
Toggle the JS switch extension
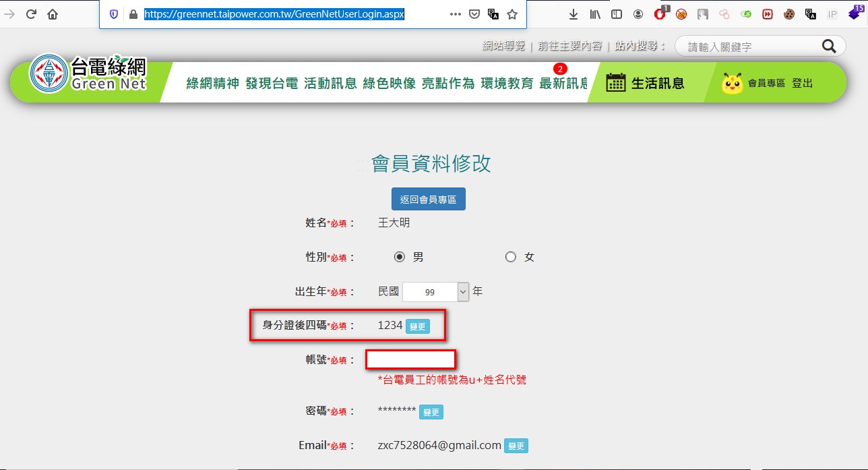[746, 14]
